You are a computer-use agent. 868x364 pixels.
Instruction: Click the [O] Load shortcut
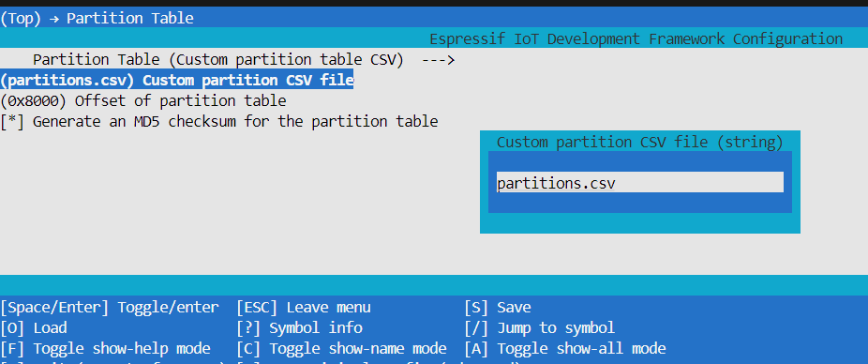[34, 328]
